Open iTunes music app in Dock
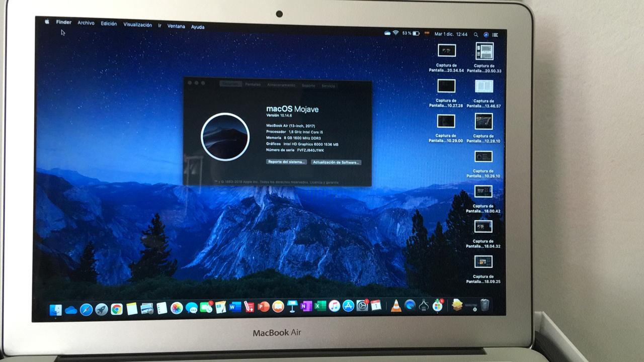The width and height of the screenshot is (644, 362). pos(334,306)
